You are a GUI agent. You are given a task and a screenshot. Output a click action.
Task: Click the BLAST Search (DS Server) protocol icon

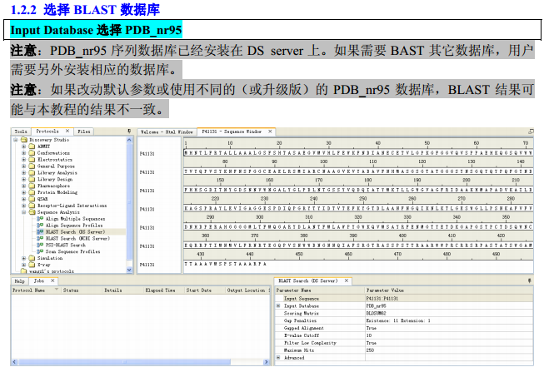click(40, 232)
